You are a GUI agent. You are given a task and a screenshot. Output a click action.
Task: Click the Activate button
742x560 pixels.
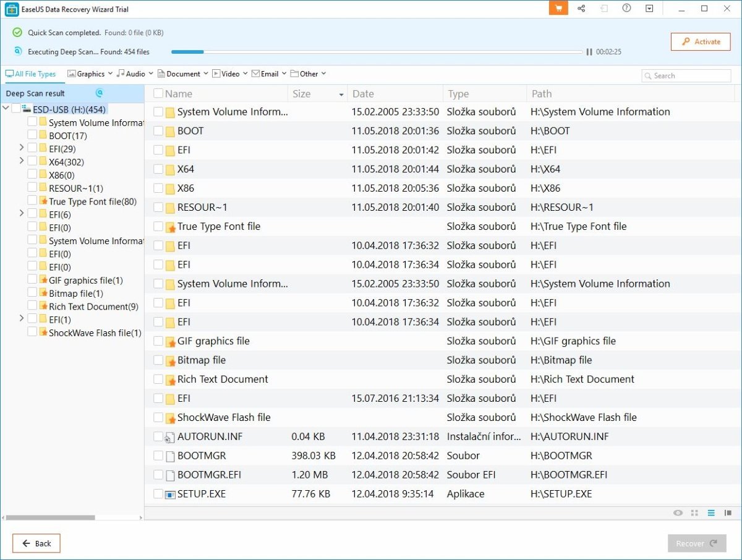click(x=701, y=42)
